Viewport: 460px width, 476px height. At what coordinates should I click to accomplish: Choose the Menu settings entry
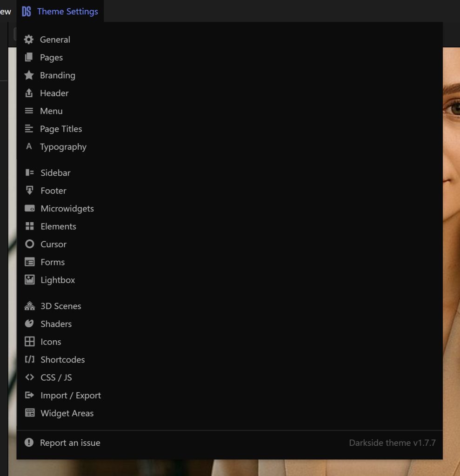pyautogui.click(x=51, y=111)
